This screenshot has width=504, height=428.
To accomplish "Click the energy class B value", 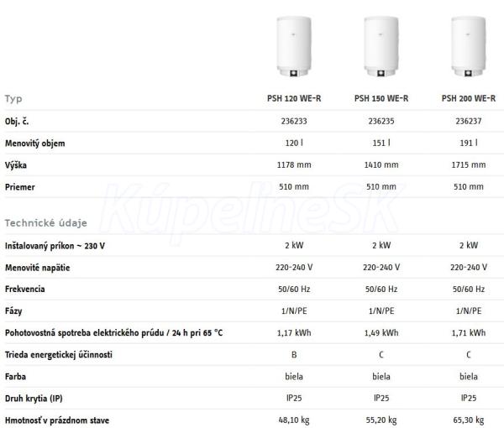I will pyautogui.click(x=294, y=355).
